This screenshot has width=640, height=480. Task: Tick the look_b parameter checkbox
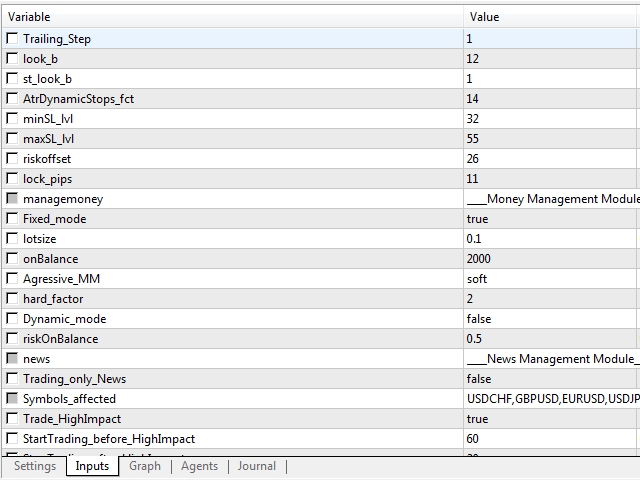coord(12,59)
